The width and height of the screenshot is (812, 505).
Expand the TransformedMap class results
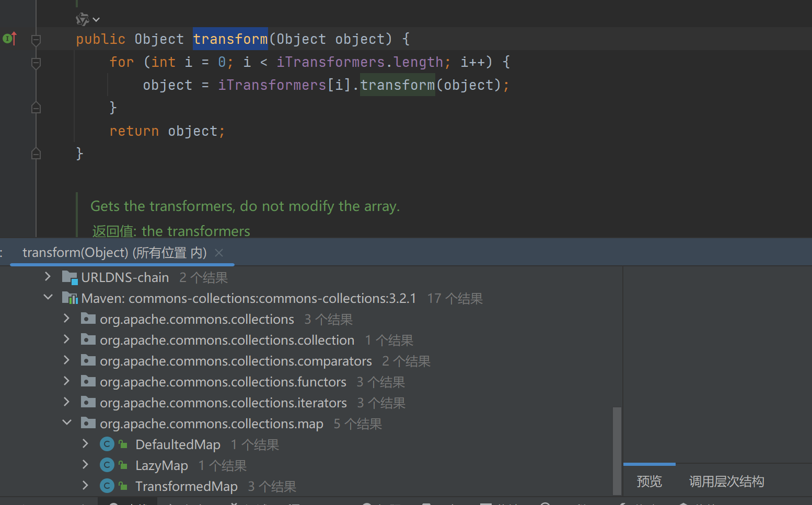coord(86,485)
